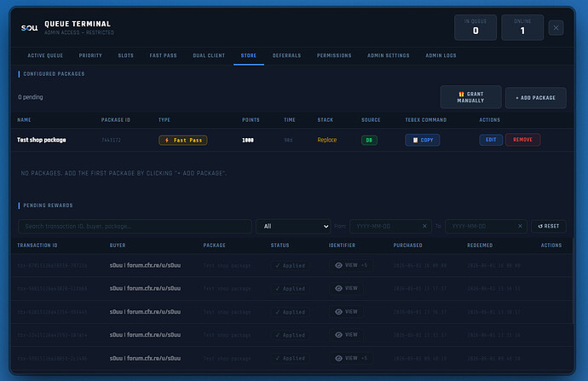View identifiers for the 09:48 purchase row
The height and width of the screenshot is (381, 588).
click(x=351, y=358)
